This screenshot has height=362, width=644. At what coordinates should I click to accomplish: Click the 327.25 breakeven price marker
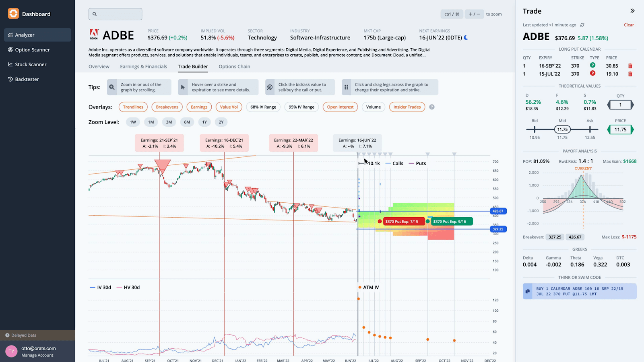coord(498,229)
